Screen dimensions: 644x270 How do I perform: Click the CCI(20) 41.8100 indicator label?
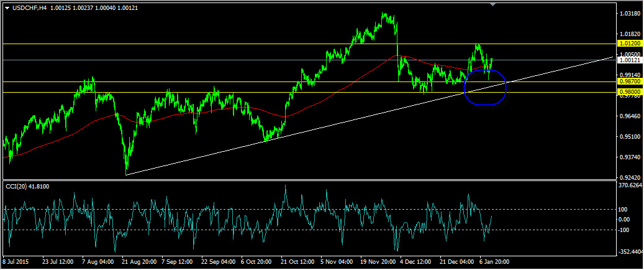[x=27, y=187]
